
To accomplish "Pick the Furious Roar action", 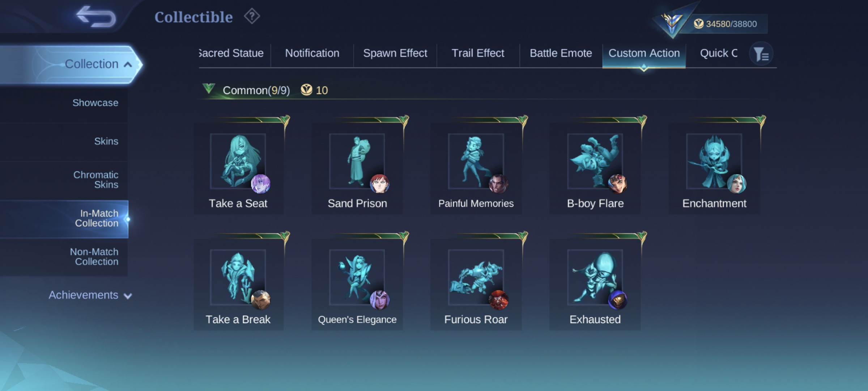I will pyautogui.click(x=476, y=284).
